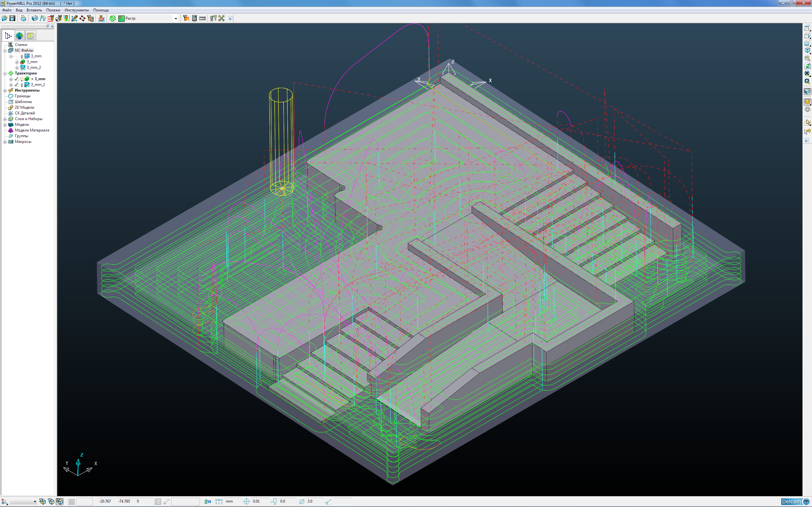Click the measure ruler toolbar icon

pos(202,18)
